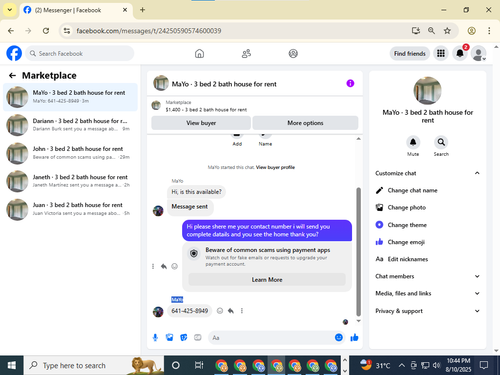
Task: Click the 641-425-8949 message bubble
Action: point(190,311)
